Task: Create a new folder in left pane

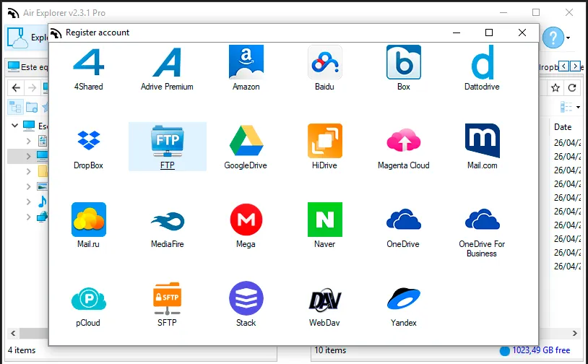Action: pos(32,107)
